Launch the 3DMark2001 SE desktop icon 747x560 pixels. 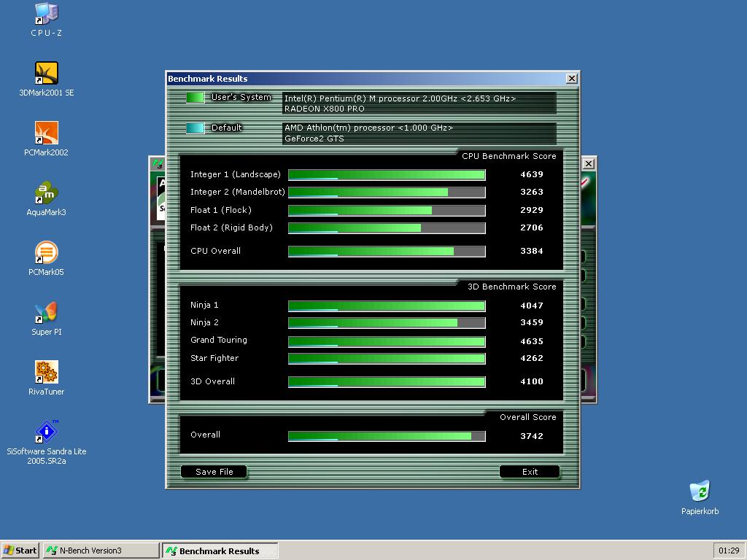pos(46,74)
